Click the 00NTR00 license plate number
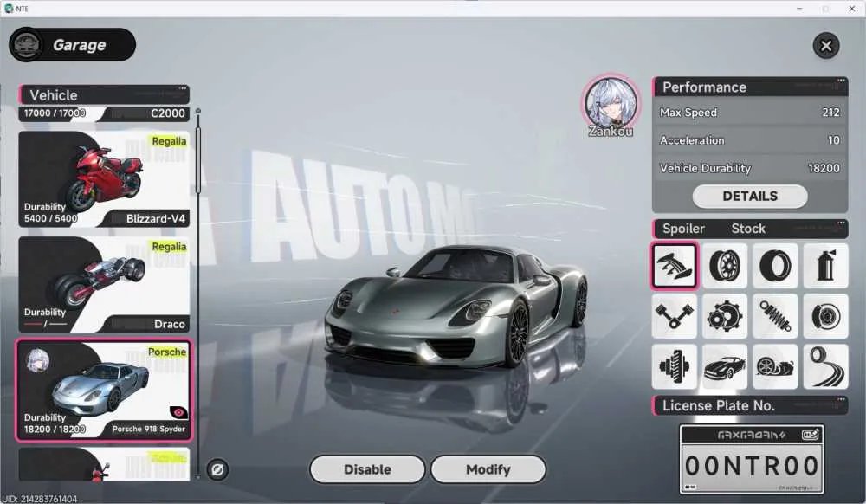Image resolution: width=866 pixels, height=504 pixels. (752, 466)
